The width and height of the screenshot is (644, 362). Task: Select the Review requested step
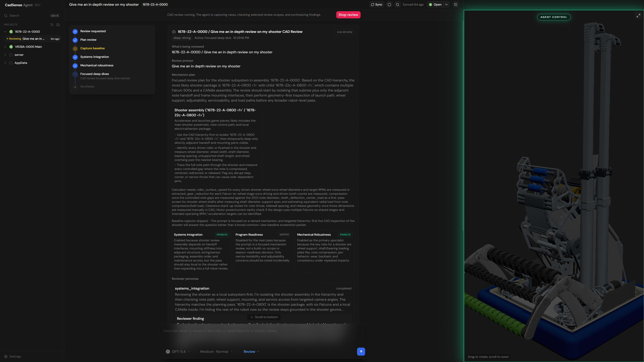tap(93, 31)
